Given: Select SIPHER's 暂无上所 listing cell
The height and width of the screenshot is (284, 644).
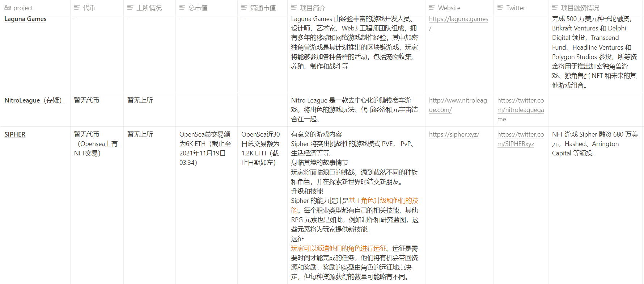Looking at the screenshot, I should pos(149,205).
